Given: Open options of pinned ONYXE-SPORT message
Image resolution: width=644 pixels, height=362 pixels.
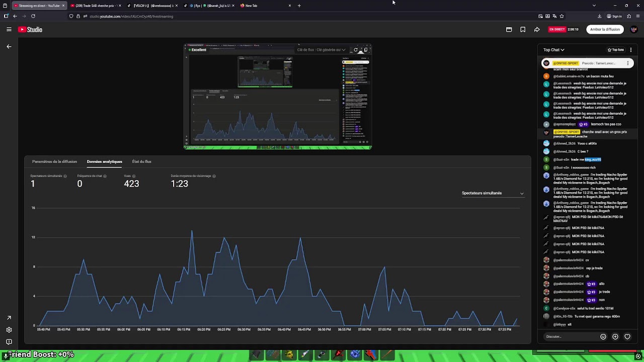Looking at the screenshot, I should (x=627, y=63).
